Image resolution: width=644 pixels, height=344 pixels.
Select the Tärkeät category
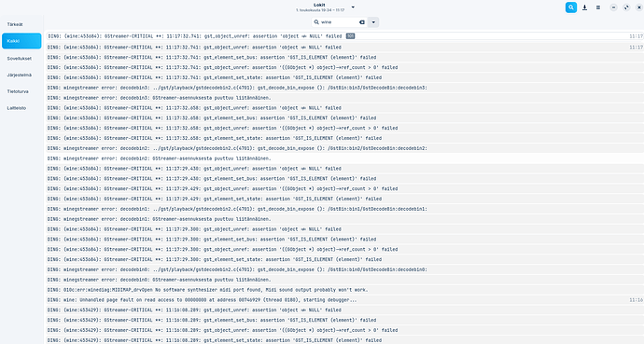click(x=21, y=24)
